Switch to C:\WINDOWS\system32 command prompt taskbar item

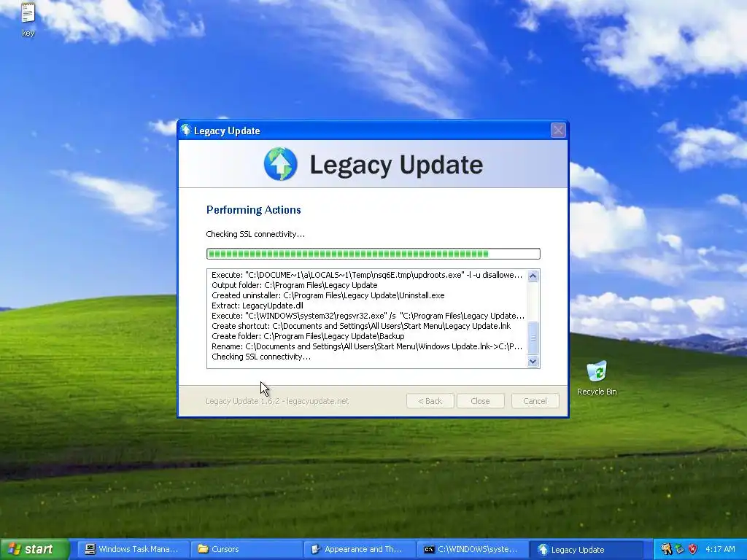click(x=472, y=549)
